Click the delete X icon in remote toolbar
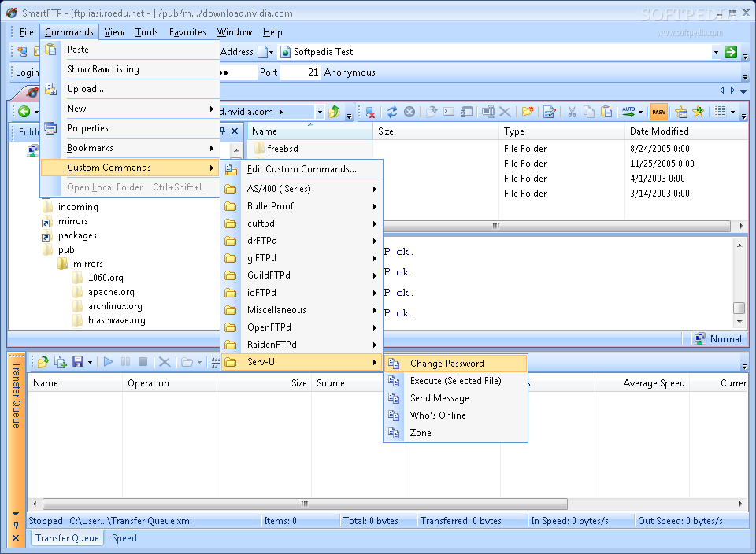This screenshot has width=756, height=554. [x=505, y=113]
